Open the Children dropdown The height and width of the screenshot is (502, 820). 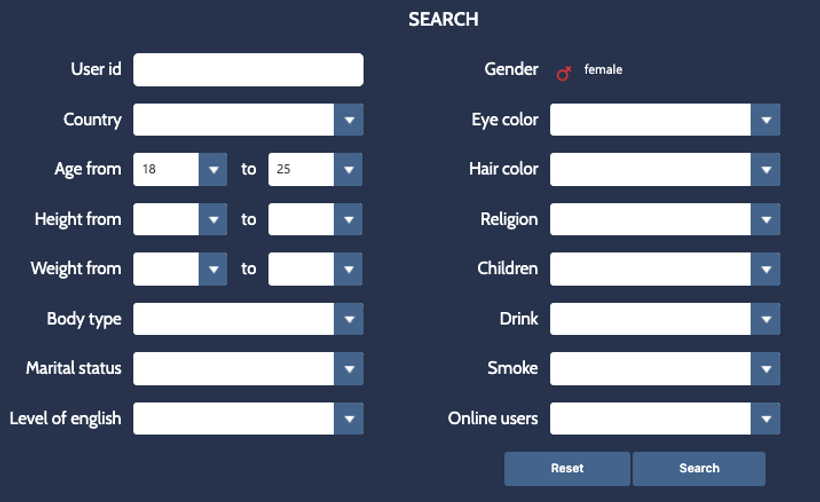[x=665, y=269]
